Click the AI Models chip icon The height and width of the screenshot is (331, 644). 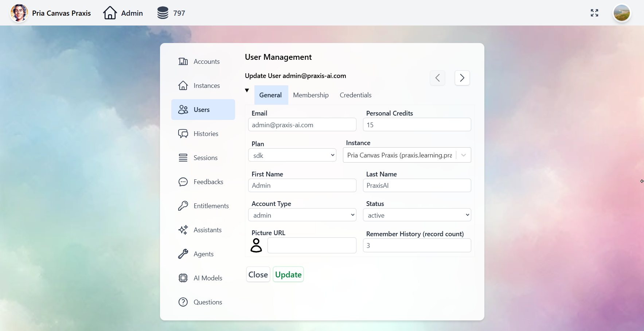point(183,278)
